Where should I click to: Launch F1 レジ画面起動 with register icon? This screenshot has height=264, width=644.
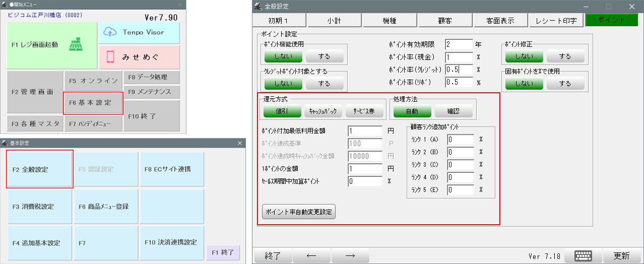tap(52, 45)
